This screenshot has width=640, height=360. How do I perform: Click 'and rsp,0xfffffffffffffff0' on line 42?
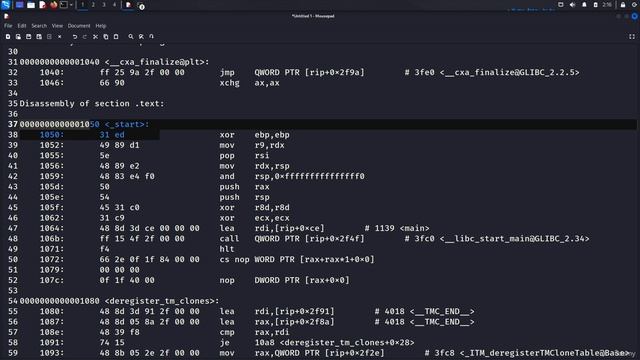292,176
